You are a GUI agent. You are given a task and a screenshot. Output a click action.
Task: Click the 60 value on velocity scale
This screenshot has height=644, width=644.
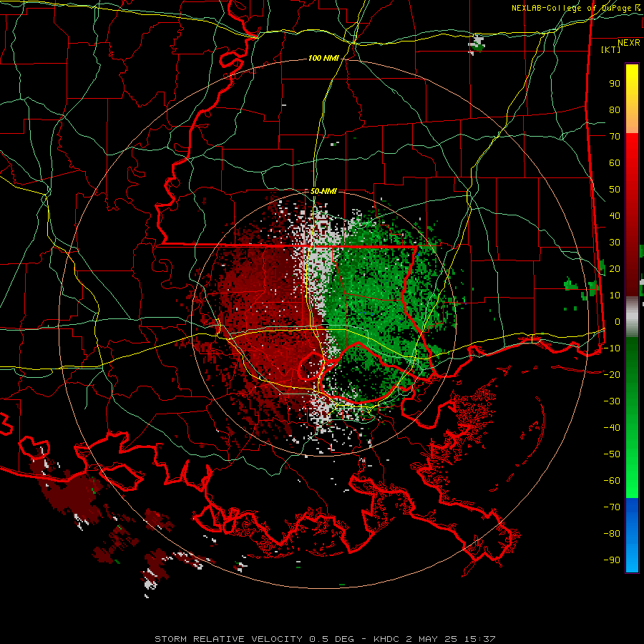(x=615, y=163)
